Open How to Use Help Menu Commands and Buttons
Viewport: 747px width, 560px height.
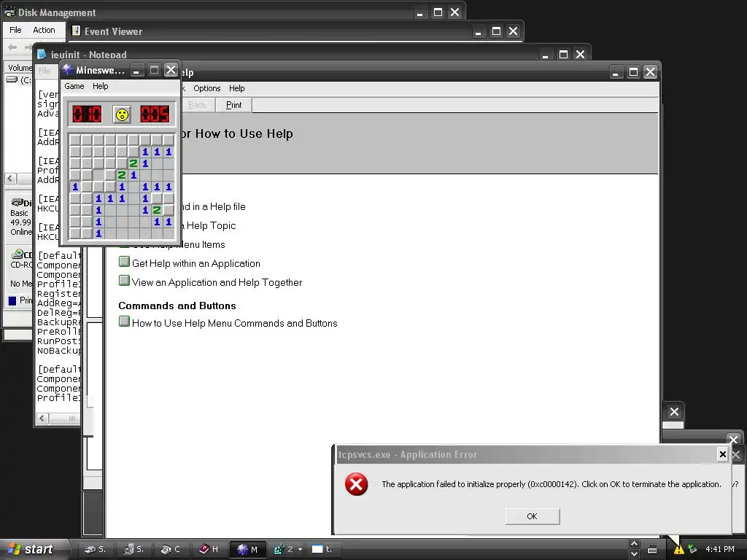(234, 323)
